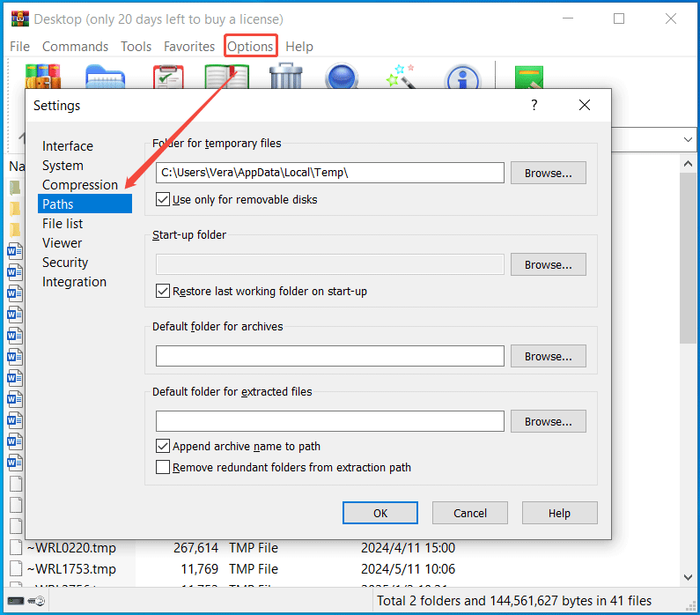Click the Repair green book toolbar icon
This screenshot has width=700, height=615.
click(529, 77)
